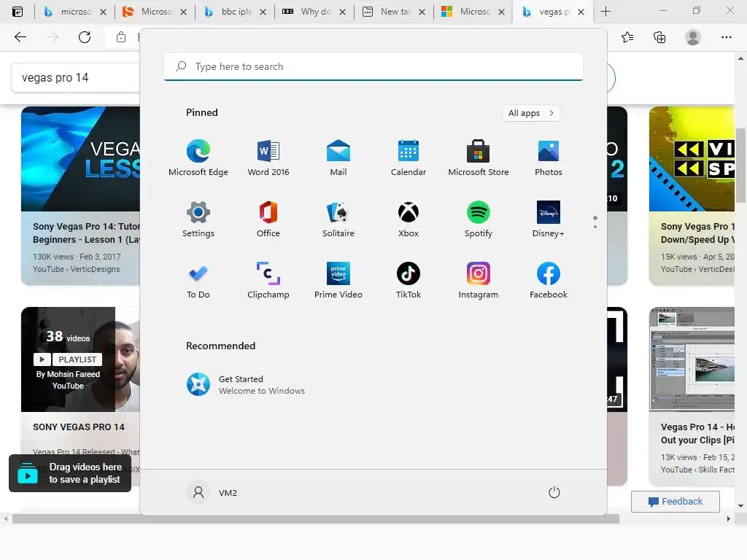This screenshot has height=560, width=747.
Task: Close the 'New tab' tab
Action: (422, 12)
